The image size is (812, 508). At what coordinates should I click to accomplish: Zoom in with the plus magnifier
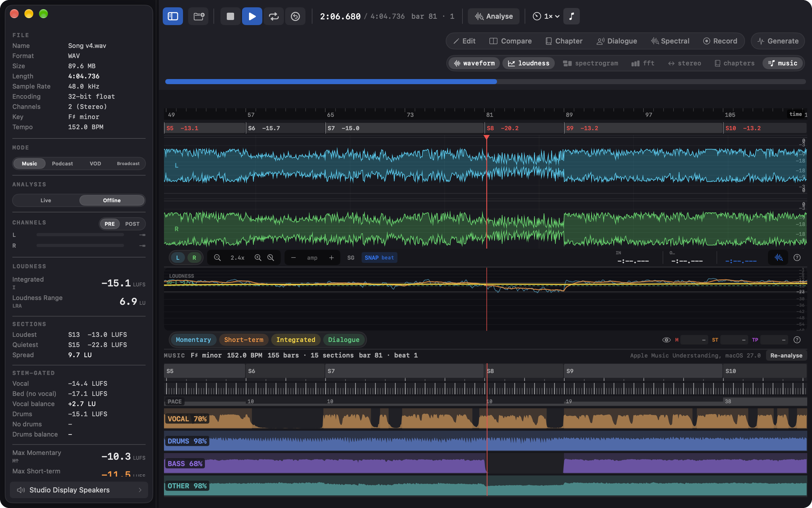258,258
